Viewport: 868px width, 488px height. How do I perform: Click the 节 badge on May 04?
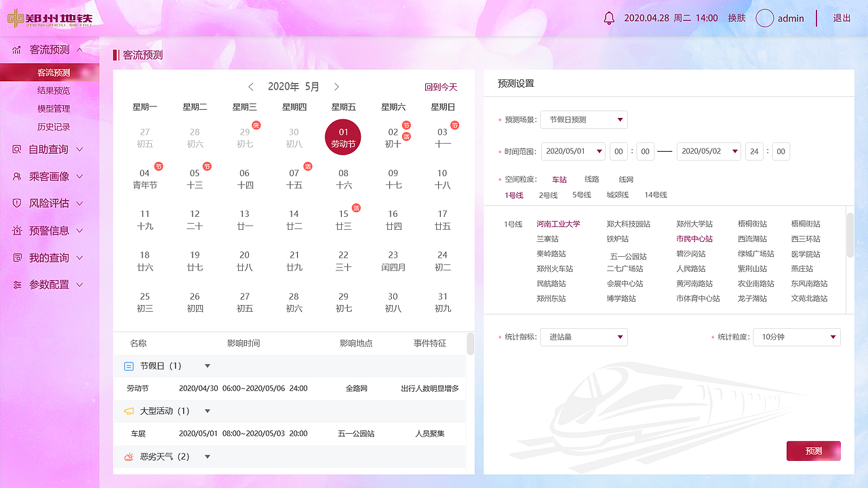[158, 166]
